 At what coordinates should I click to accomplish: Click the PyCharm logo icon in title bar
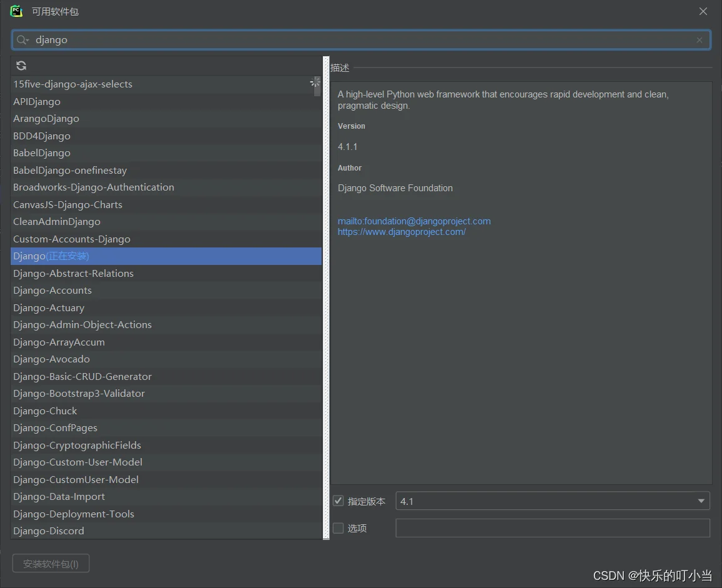16,11
